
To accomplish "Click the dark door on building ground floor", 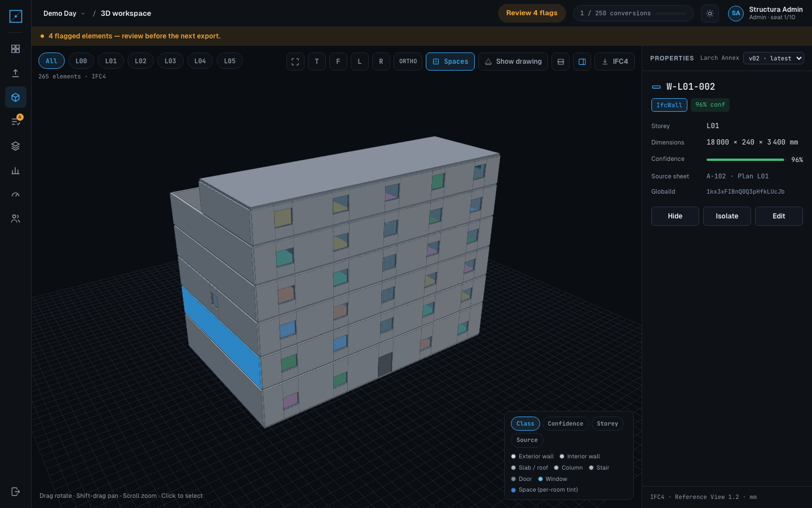I will 385,365.
